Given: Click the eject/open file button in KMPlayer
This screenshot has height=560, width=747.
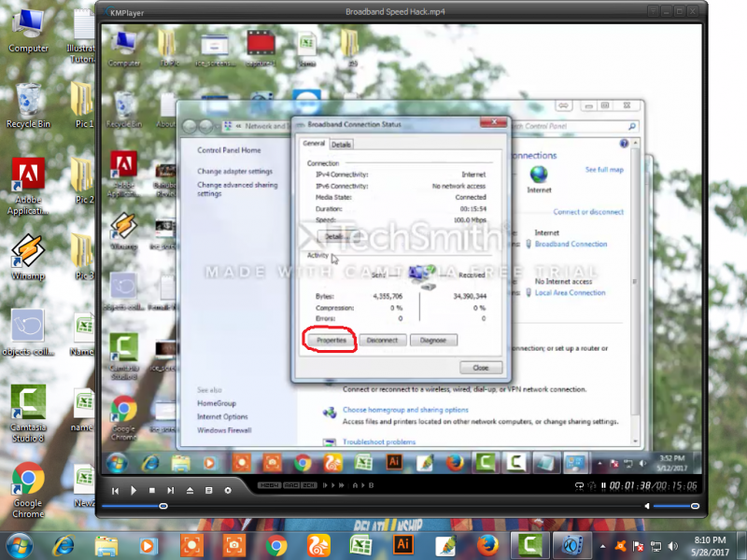Looking at the screenshot, I should pyautogui.click(x=190, y=491).
